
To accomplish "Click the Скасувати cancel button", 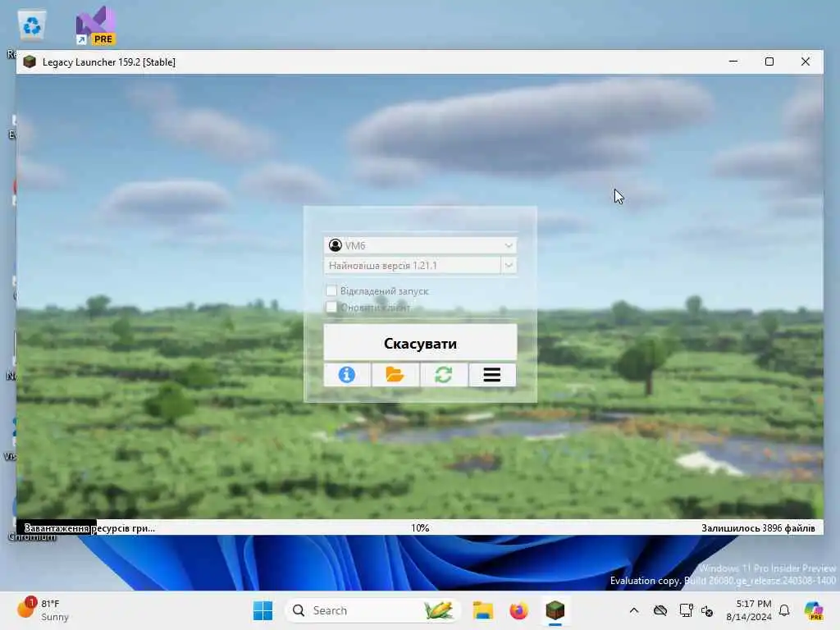I will coord(420,342).
